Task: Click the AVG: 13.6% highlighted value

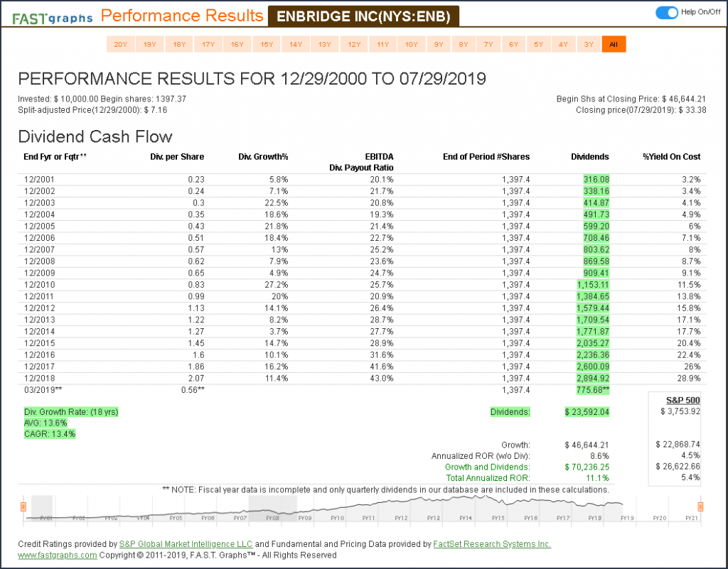Action: coord(45,423)
